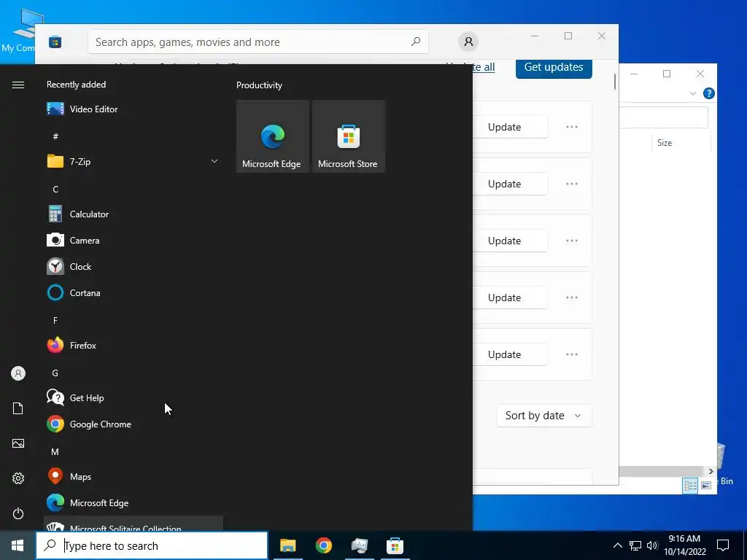Viewport: 747px width, 560px height.
Task: Expand the Start menu hamburger button
Action: 18,85
